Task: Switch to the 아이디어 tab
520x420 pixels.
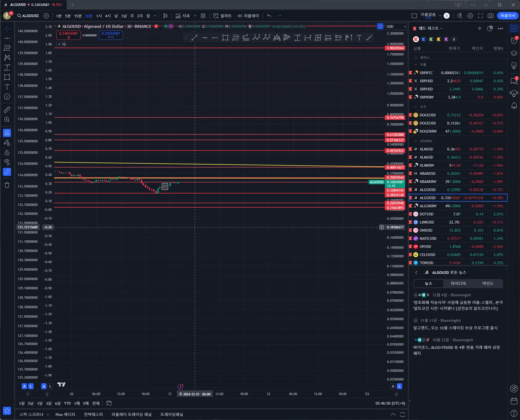Action: (458, 283)
